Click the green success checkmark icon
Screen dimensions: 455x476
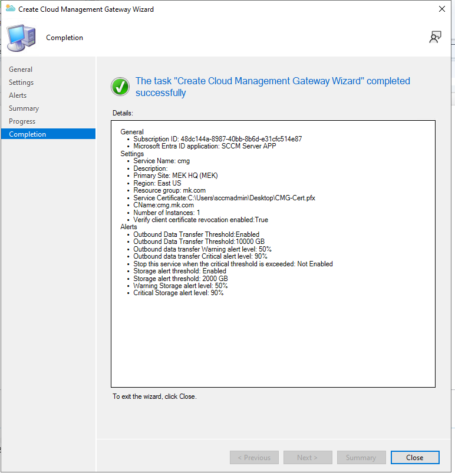tap(120, 87)
